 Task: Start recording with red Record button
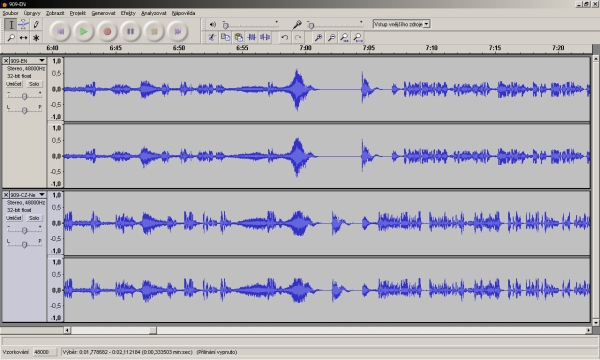pos(107,31)
